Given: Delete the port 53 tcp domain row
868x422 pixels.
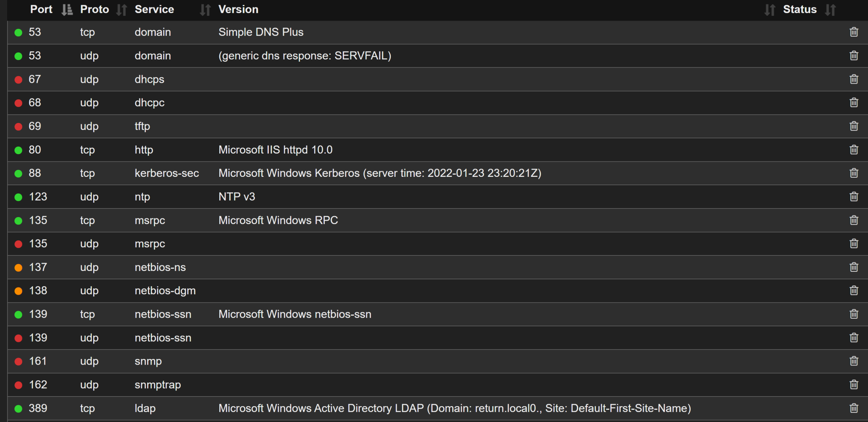Looking at the screenshot, I should pos(854,32).
